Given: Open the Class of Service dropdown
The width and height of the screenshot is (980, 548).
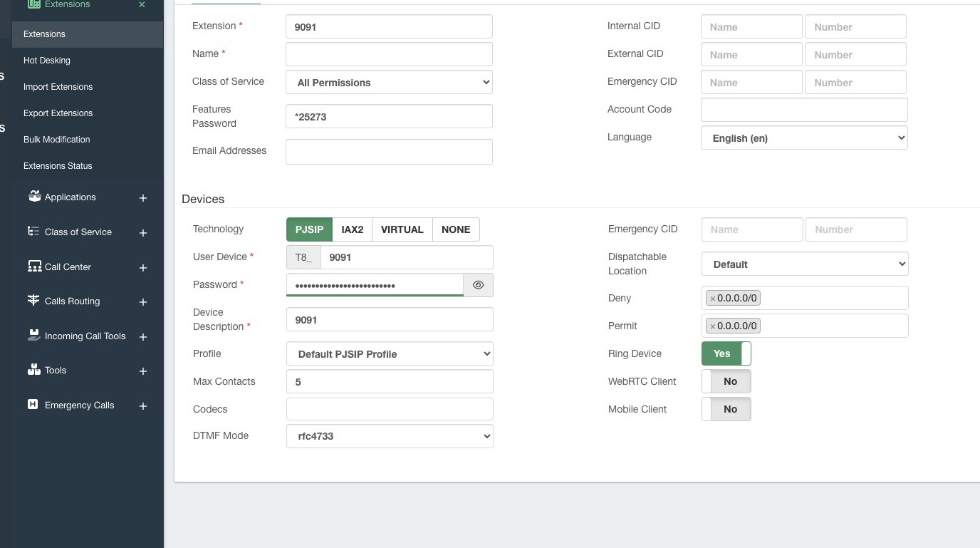Looking at the screenshot, I should tap(389, 83).
